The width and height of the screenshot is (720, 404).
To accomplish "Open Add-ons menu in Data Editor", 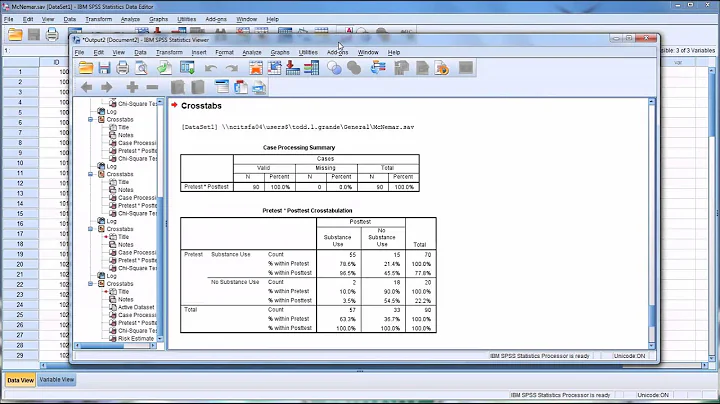I will tap(216, 19).
